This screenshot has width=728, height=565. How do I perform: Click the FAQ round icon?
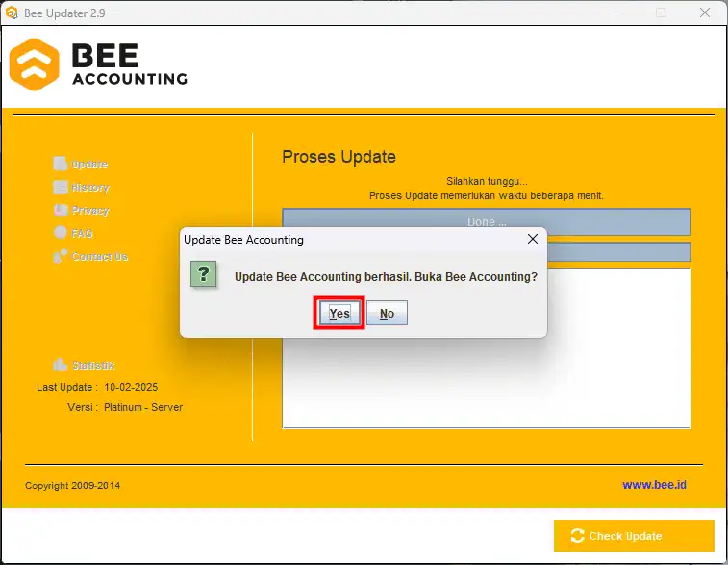(x=61, y=232)
